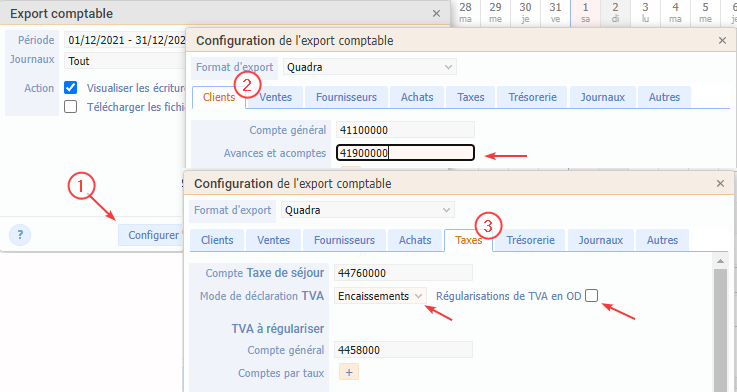Click the Période date range field

tap(125, 40)
